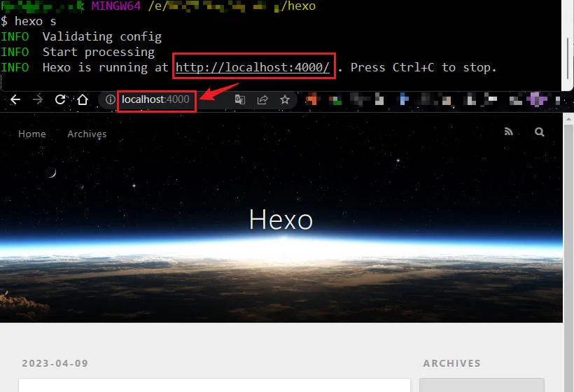This screenshot has width=574, height=392.
Task: Click the blue cross extension icon
Action: click(x=404, y=99)
